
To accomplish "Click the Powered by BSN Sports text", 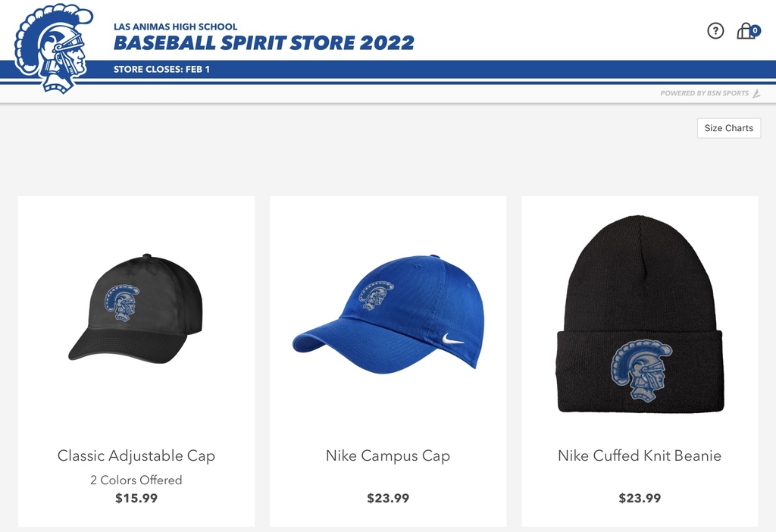I will pyautogui.click(x=704, y=93).
